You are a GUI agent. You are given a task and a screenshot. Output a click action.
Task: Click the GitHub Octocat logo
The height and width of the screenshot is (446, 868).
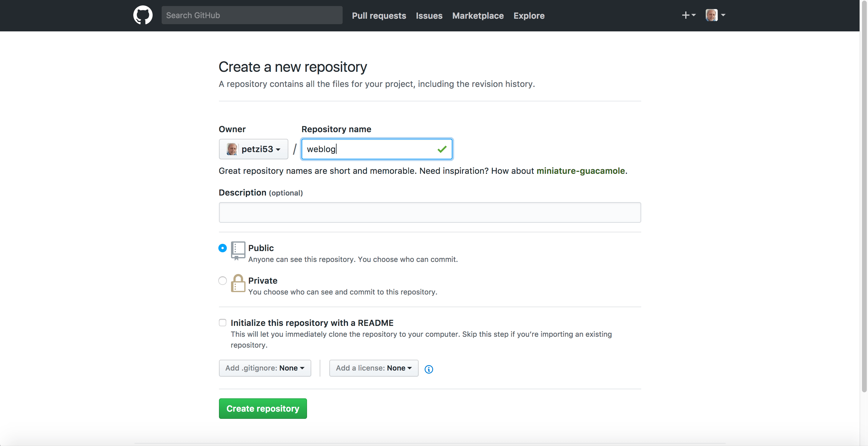[x=143, y=15]
